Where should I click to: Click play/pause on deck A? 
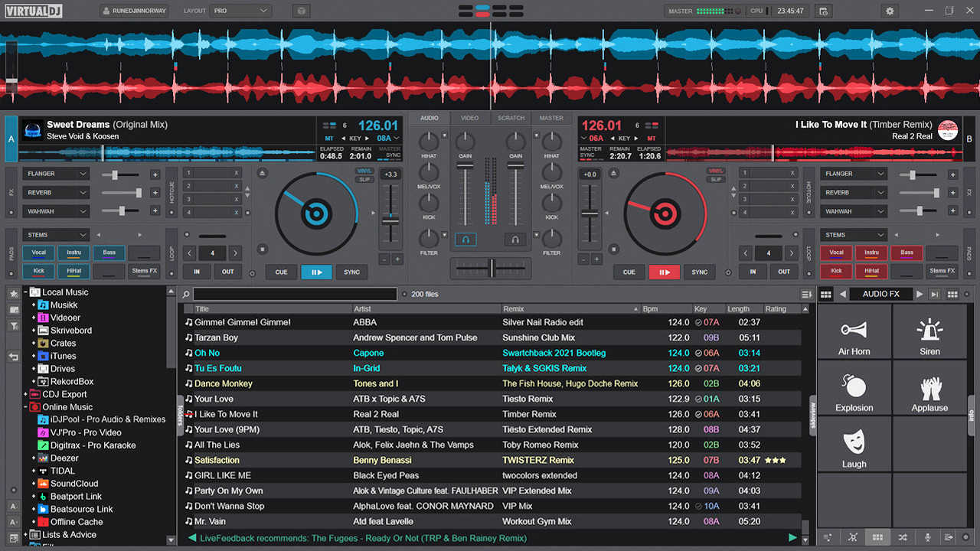point(316,272)
